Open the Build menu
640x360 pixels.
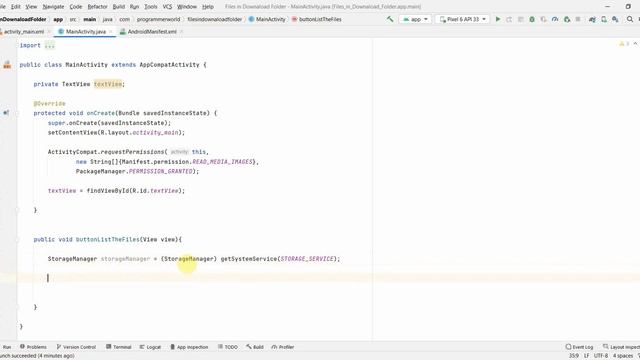click(119, 7)
